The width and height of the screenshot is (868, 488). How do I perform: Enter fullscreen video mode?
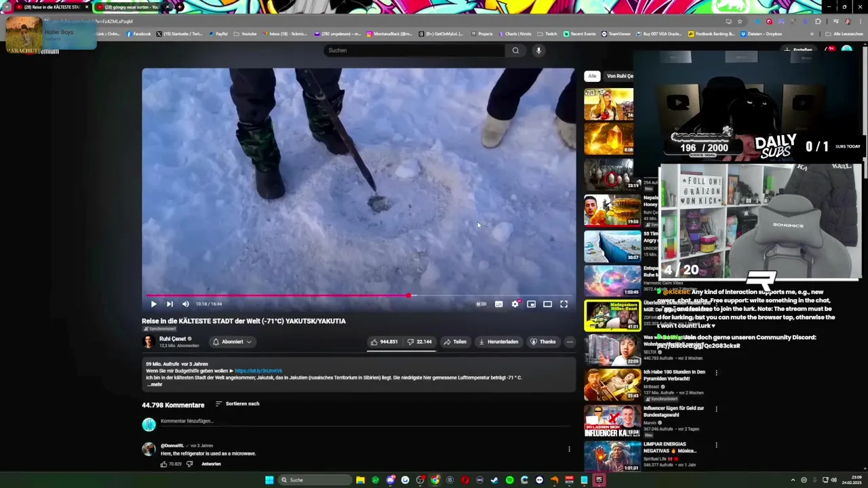(564, 304)
